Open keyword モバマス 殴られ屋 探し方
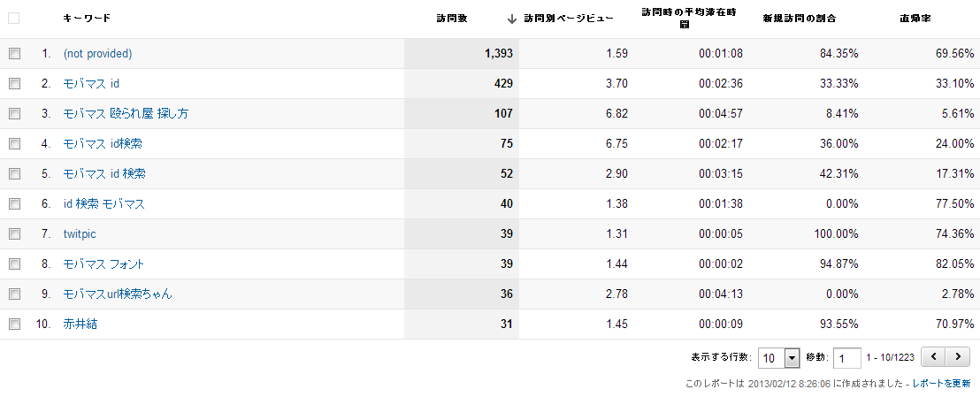The width and height of the screenshot is (980, 397). 126,114
